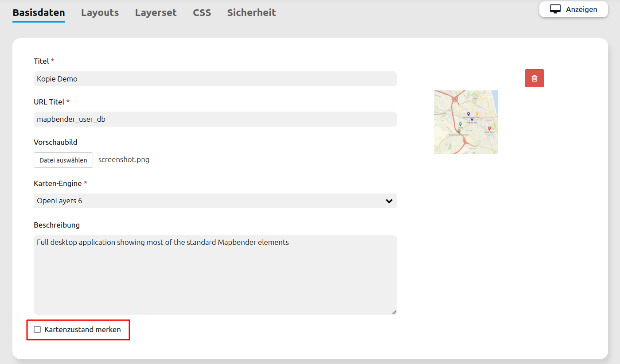The width and height of the screenshot is (620, 364).
Task: Click the "Kartenzustand merken" label text
Action: pos(82,329)
